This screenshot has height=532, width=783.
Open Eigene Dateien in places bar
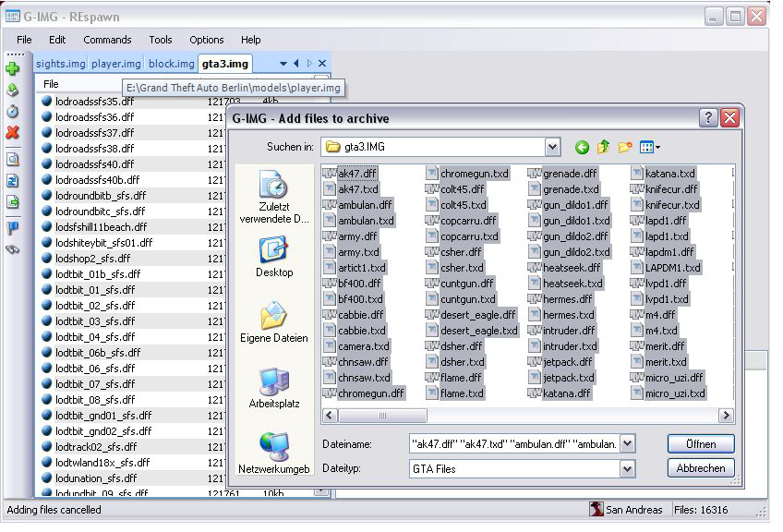click(x=273, y=322)
